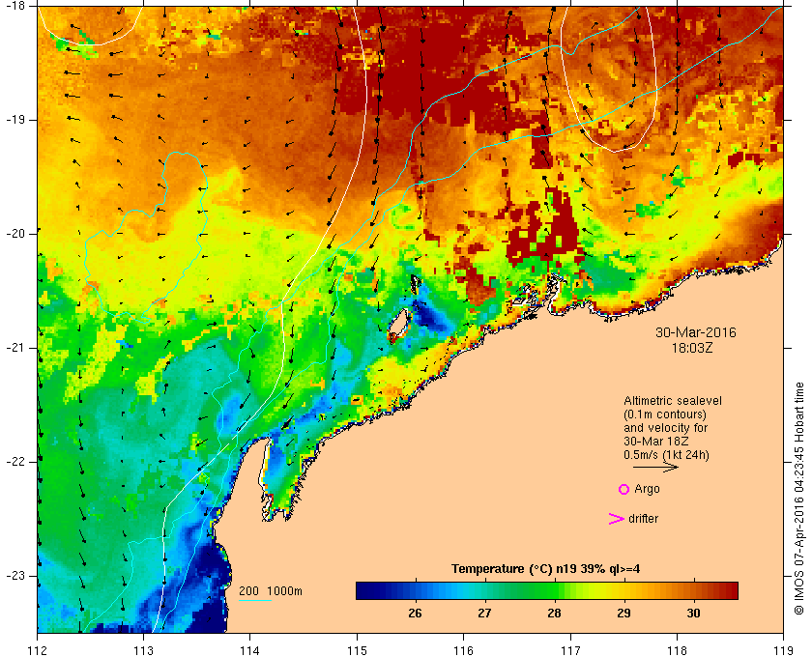This screenshot has height=657, width=812.
Task: Click the colorbar value '30'
Action: (x=693, y=614)
